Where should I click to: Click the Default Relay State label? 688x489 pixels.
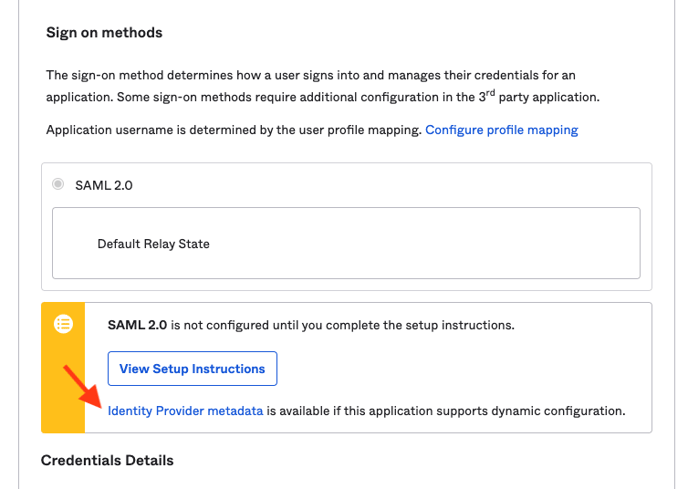(x=153, y=244)
